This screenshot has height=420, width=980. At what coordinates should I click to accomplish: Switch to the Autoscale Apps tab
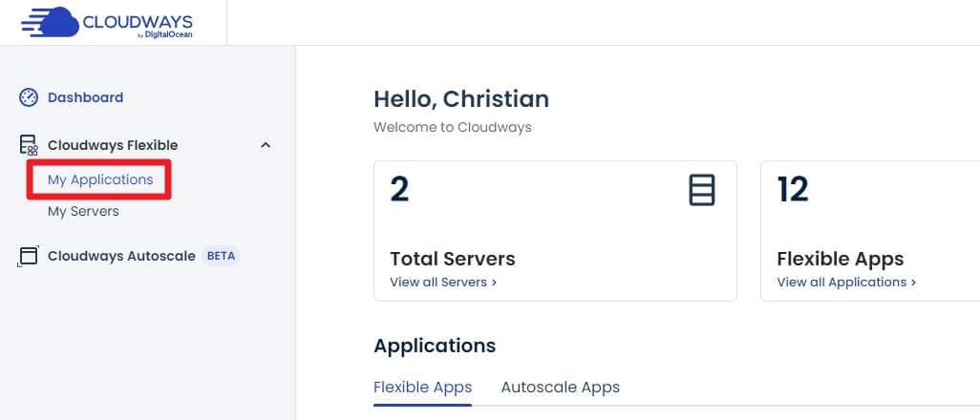coord(560,388)
